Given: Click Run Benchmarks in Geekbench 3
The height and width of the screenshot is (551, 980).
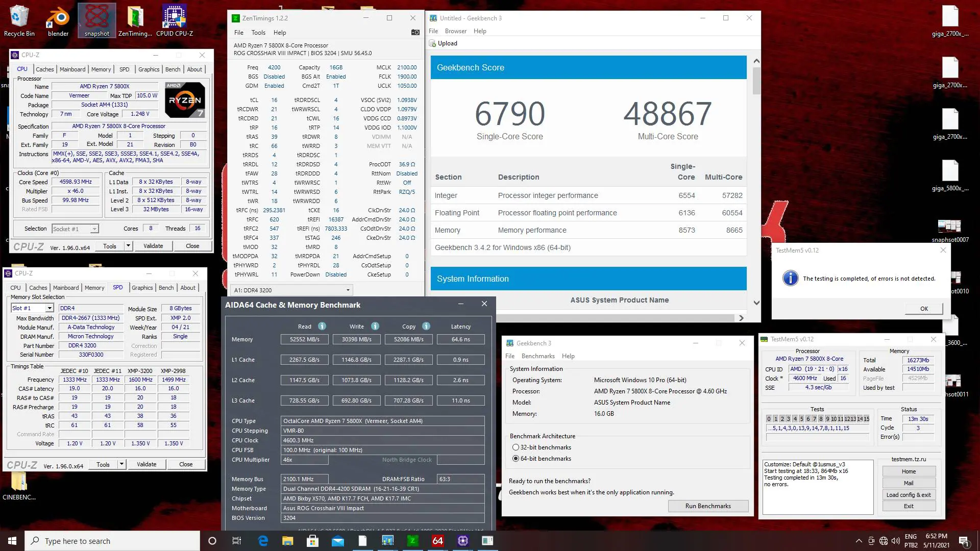Looking at the screenshot, I should coord(708,506).
